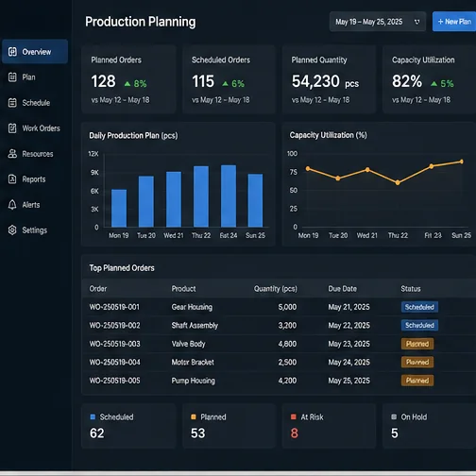Click the Gear Housing product cell

(x=192, y=307)
